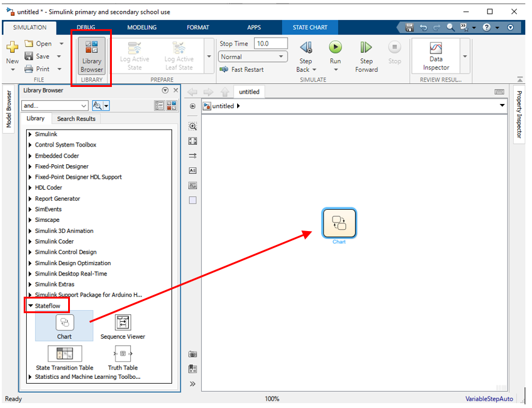Click the Chart block on the canvas
532x408 pixels.
click(339, 223)
